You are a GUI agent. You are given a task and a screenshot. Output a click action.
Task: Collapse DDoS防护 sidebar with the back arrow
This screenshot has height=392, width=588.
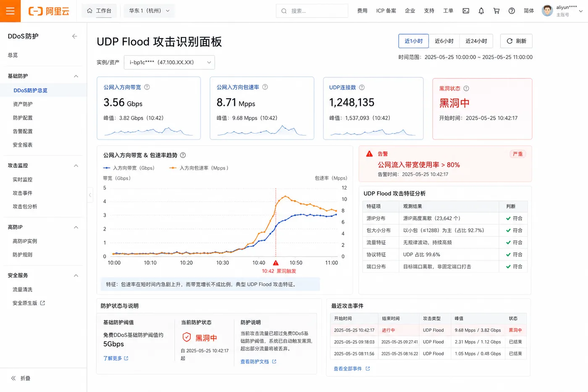pyautogui.click(x=74, y=36)
